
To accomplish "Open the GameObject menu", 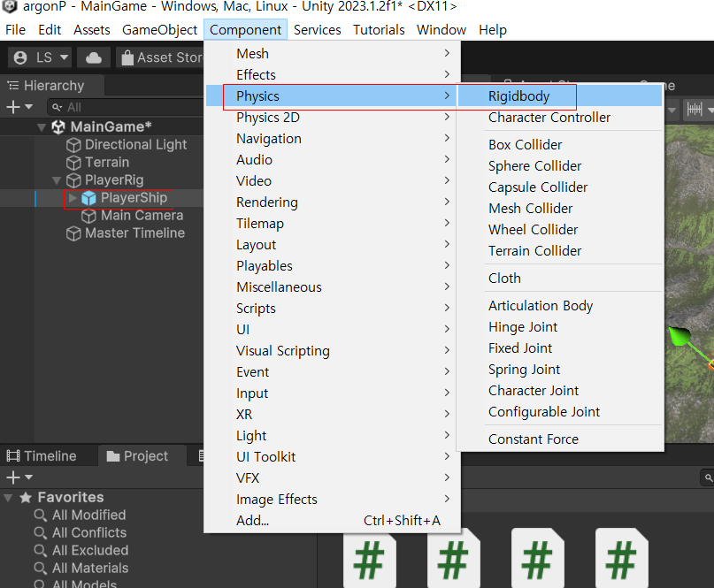I will pos(159,30).
